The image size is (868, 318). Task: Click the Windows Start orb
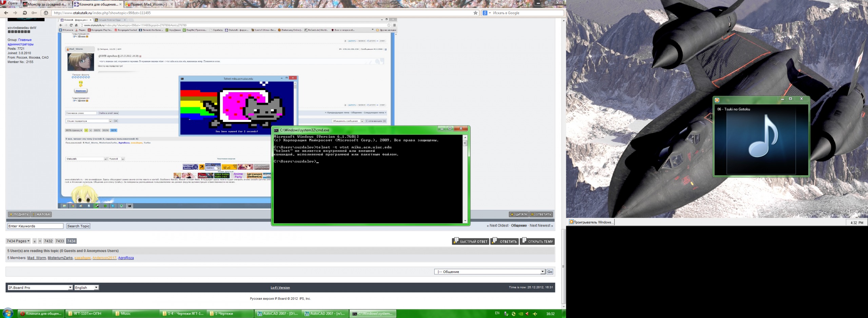click(7, 313)
